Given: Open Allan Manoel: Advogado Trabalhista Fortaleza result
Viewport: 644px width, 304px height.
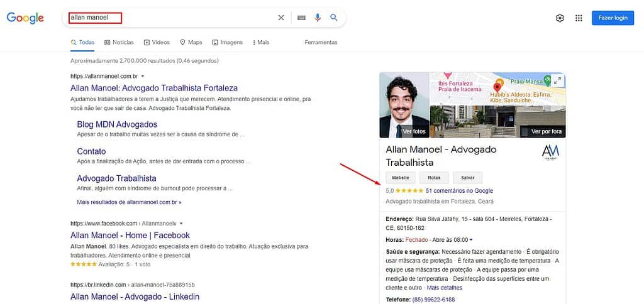Looking at the screenshot, I should [x=154, y=88].
